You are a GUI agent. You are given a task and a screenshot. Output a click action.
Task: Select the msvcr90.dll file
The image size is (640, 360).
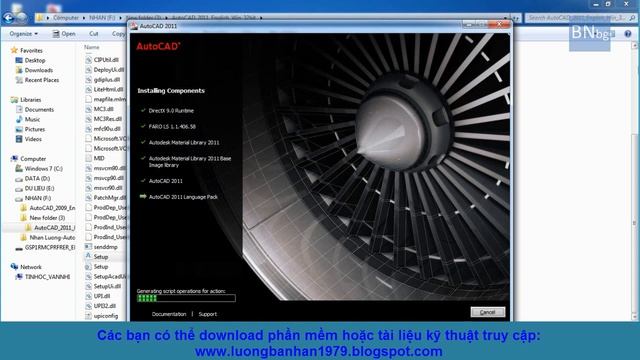click(x=108, y=188)
